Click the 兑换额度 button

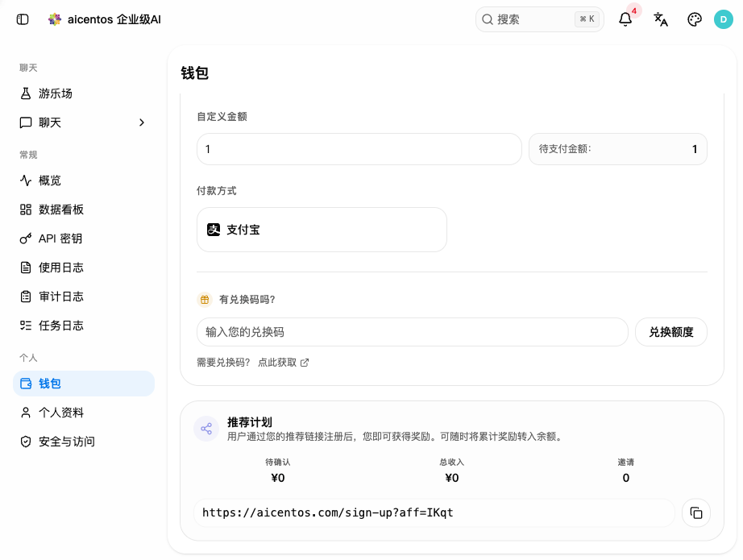671,332
